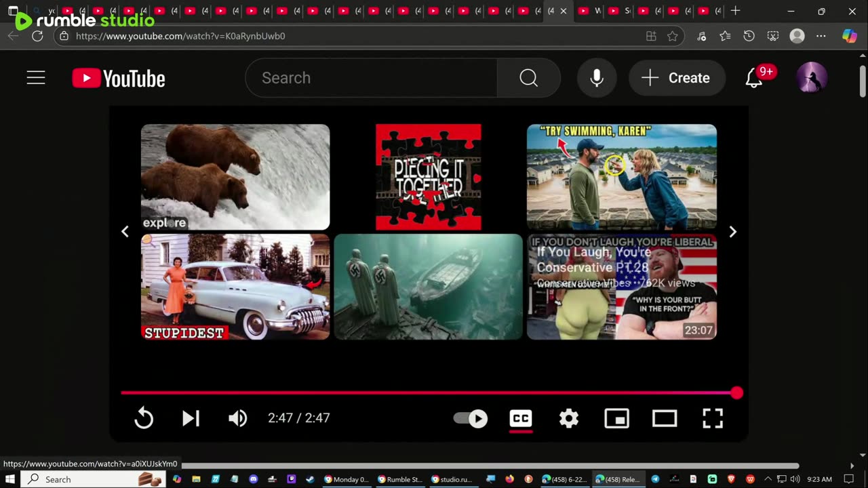
Task: Open the YouTube guide hamburger menu
Action: tap(36, 78)
